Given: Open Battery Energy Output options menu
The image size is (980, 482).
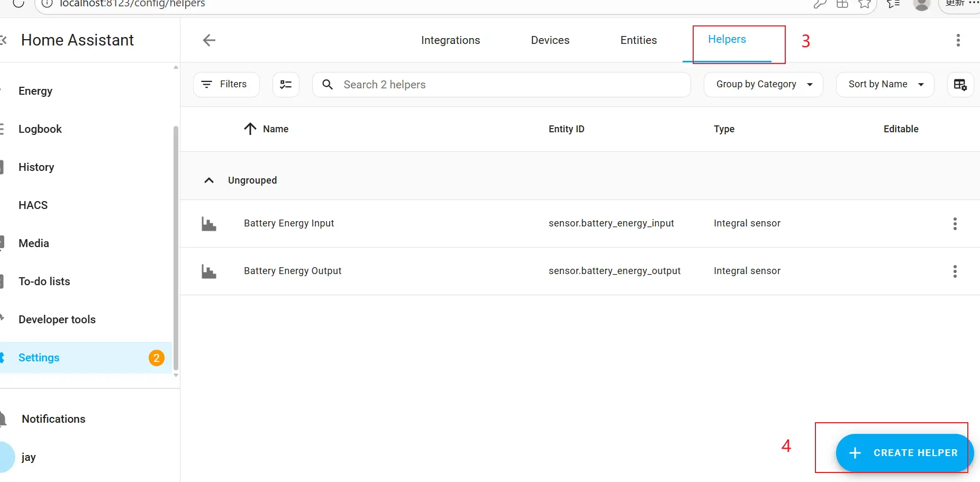Looking at the screenshot, I should pyautogui.click(x=955, y=271).
